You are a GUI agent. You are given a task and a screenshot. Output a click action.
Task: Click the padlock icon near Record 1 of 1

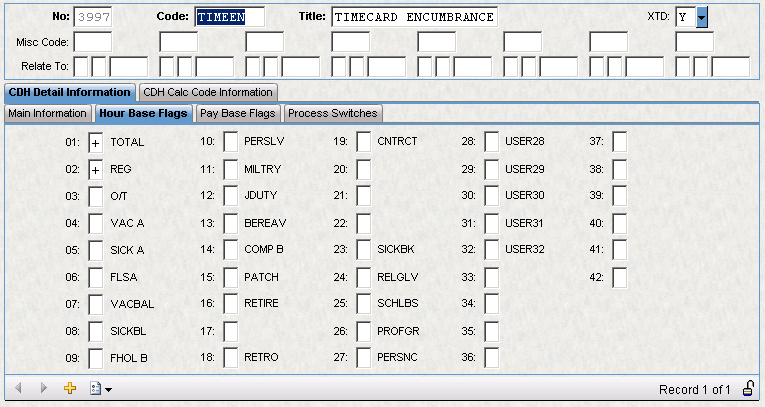(x=748, y=388)
